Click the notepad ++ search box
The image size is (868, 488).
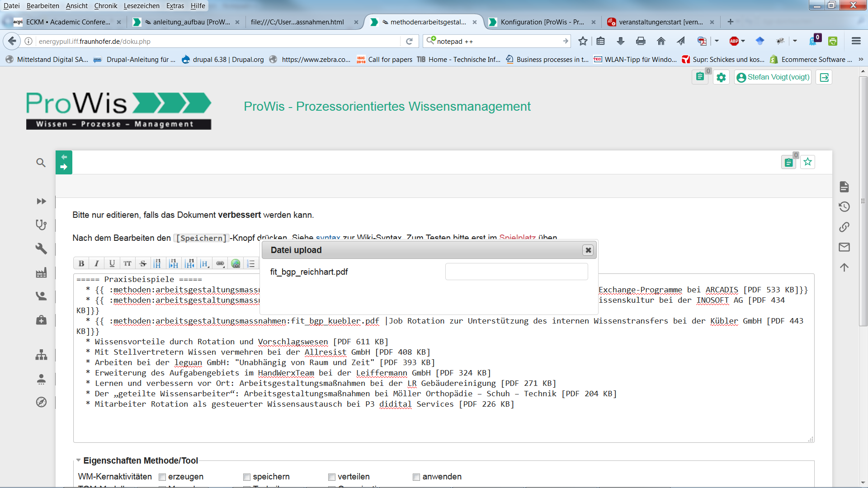[x=497, y=41]
